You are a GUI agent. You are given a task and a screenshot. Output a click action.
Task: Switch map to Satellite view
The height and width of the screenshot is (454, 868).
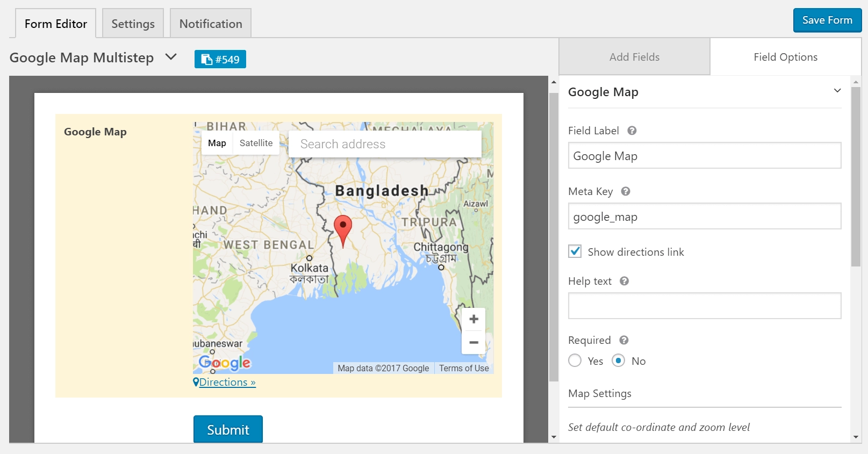tap(256, 143)
